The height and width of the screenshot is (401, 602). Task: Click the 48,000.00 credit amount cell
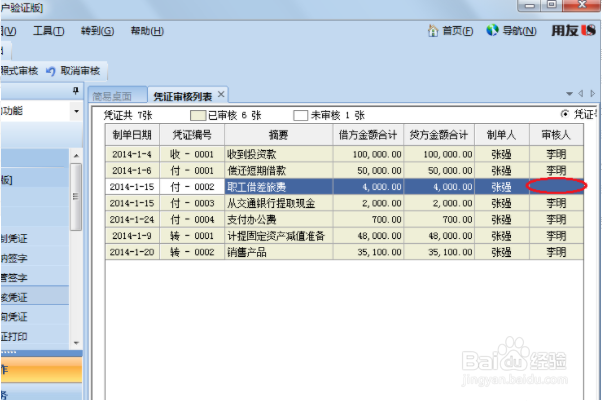439,235
